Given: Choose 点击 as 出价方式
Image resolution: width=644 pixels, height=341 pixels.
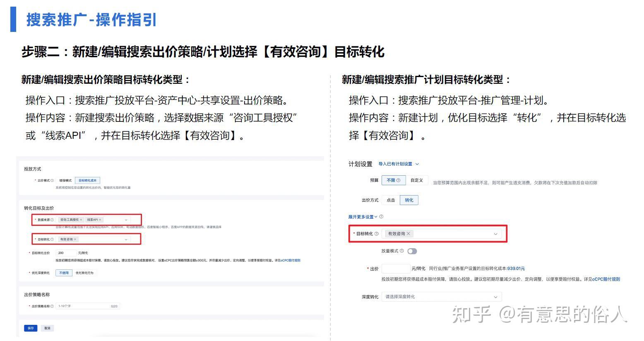Looking at the screenshot, I should [x=391, y=200].
